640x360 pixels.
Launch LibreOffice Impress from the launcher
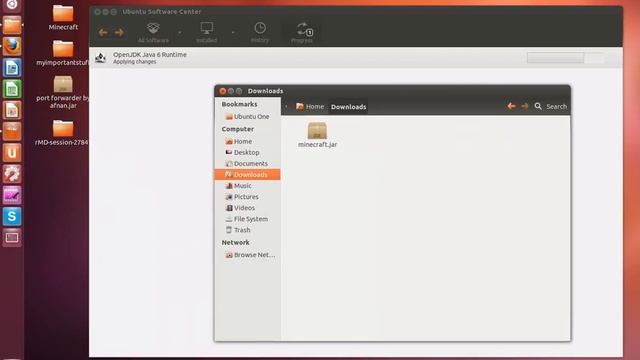[x=12, y=110]
